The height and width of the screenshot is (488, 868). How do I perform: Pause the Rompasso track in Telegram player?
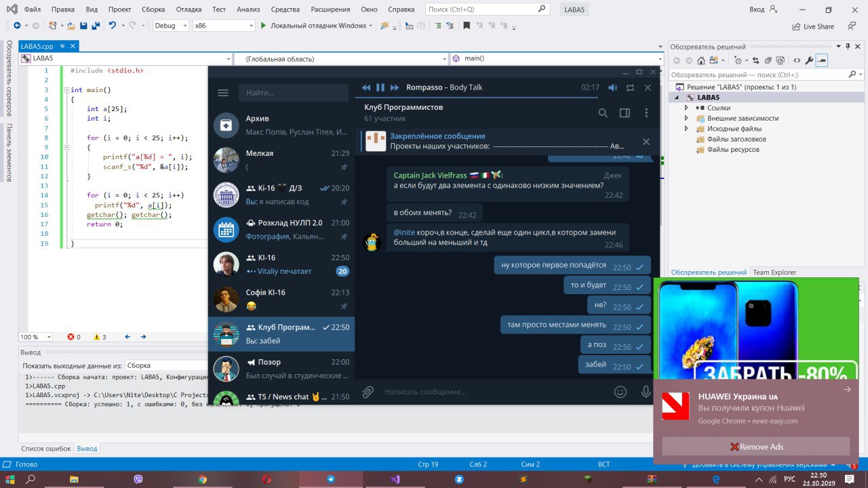click(380, 87)
